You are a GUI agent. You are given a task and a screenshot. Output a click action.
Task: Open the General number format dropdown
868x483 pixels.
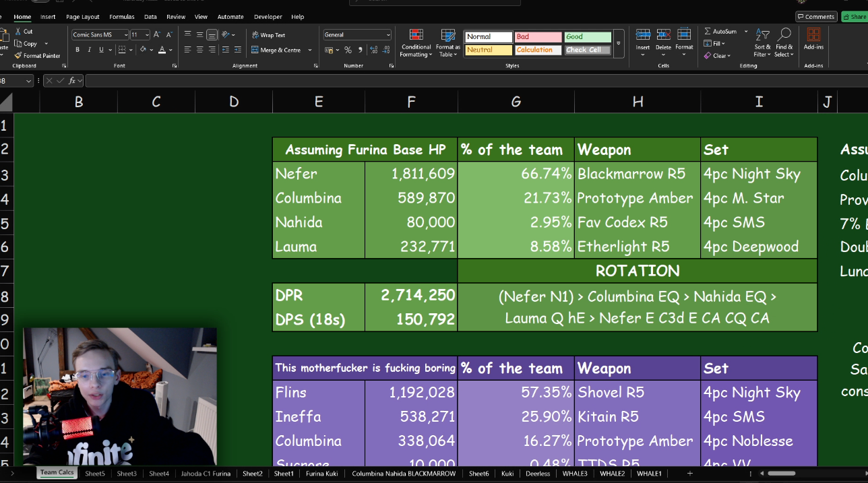(x=388, y=35)
